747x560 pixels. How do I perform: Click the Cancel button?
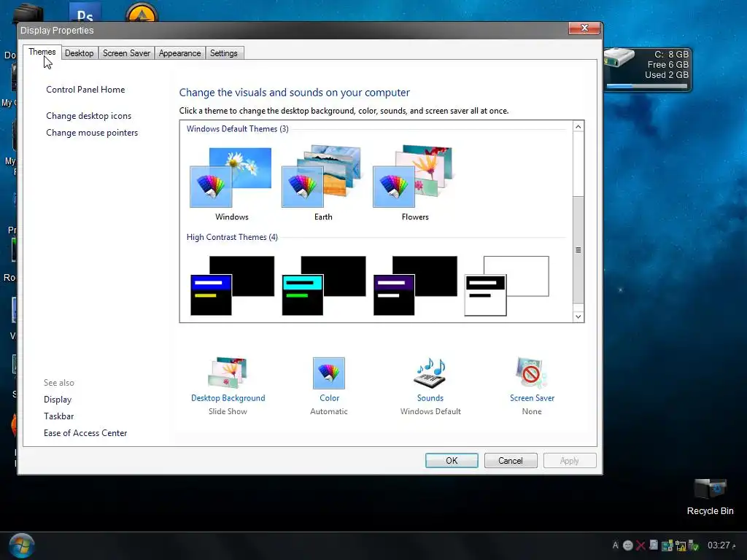(511, 461)
